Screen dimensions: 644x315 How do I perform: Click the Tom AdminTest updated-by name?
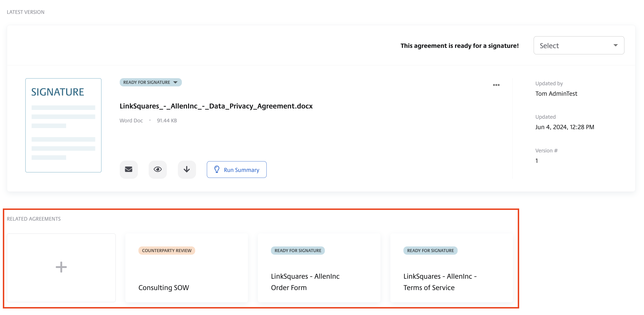tap(556, 93)
